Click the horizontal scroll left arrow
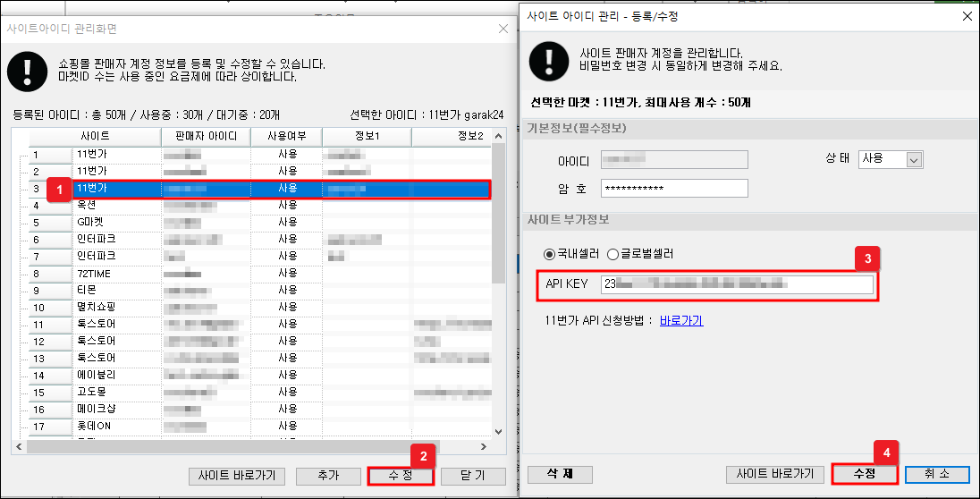The width and height of the screenshot is (980, 499). pos(19,446)
